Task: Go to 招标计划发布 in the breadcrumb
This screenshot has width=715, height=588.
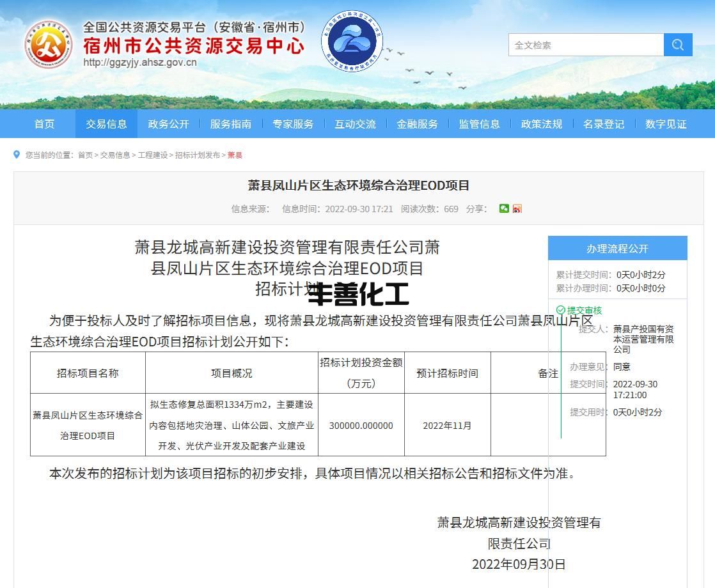Action: 198,155
